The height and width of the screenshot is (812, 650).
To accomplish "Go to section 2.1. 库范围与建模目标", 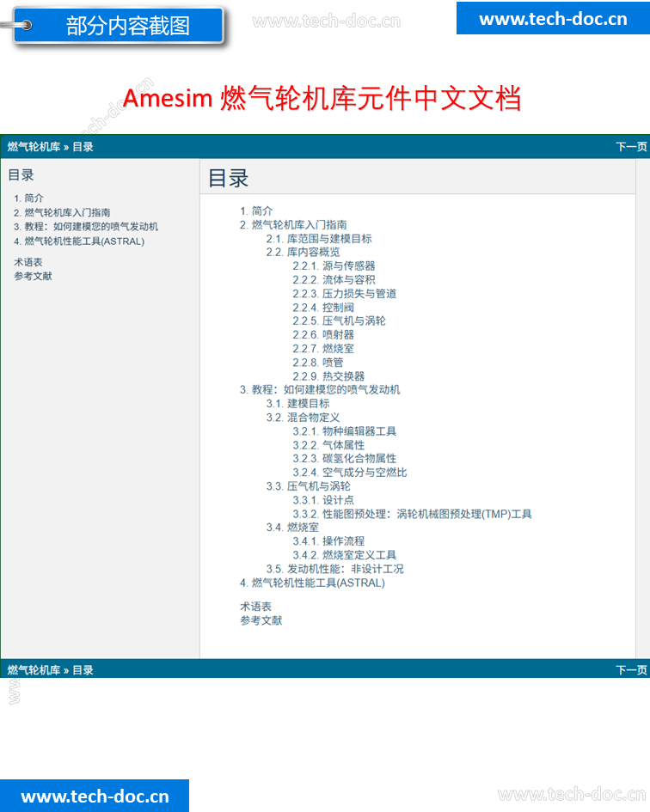I will pos(319,239).
